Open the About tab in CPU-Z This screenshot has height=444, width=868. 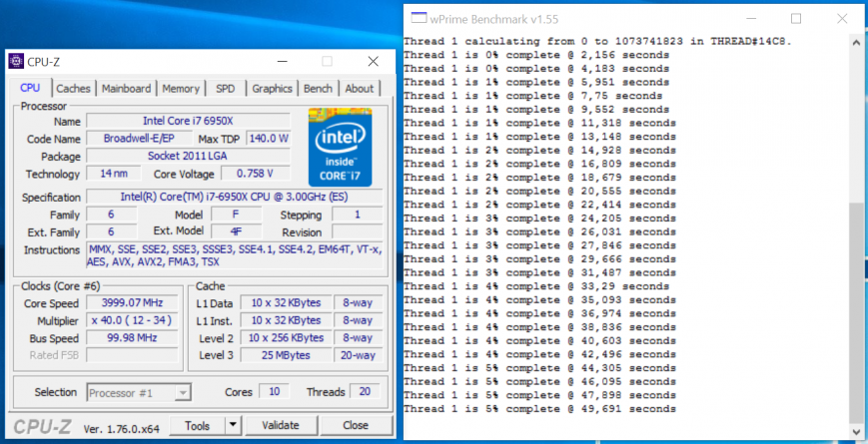tap(360, 89)
